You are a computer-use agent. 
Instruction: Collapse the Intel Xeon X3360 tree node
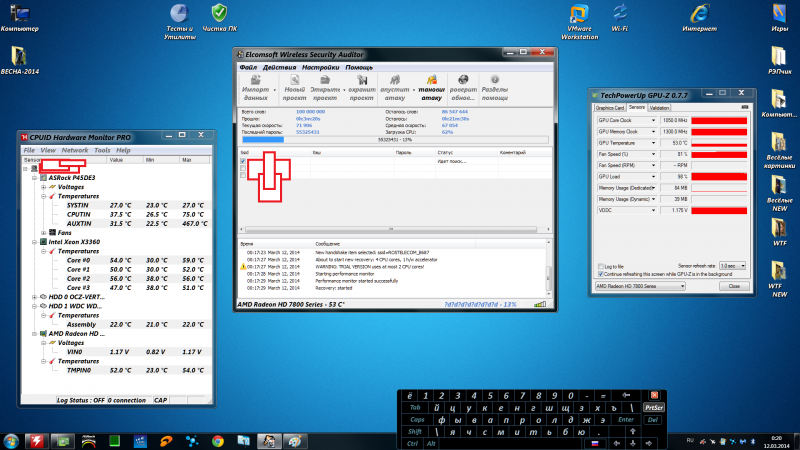pyautogui.click(x=35, y=242)
